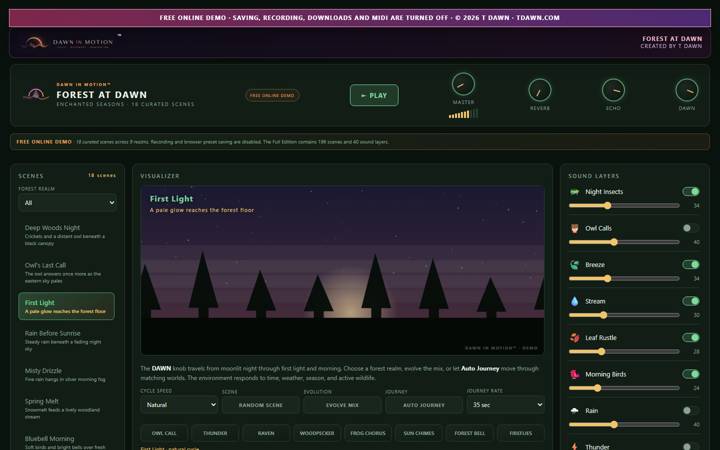Trigger the Raven sound button

tap(266, 433)
